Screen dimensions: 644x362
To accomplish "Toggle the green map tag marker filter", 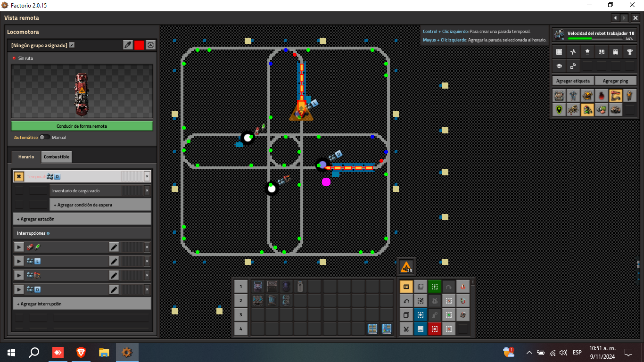I will [x=559, y=110].
